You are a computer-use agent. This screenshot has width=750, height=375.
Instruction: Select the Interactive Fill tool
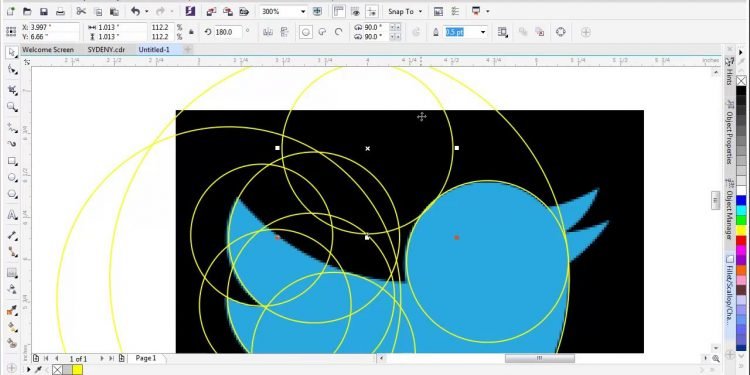(x=12, y=328)
